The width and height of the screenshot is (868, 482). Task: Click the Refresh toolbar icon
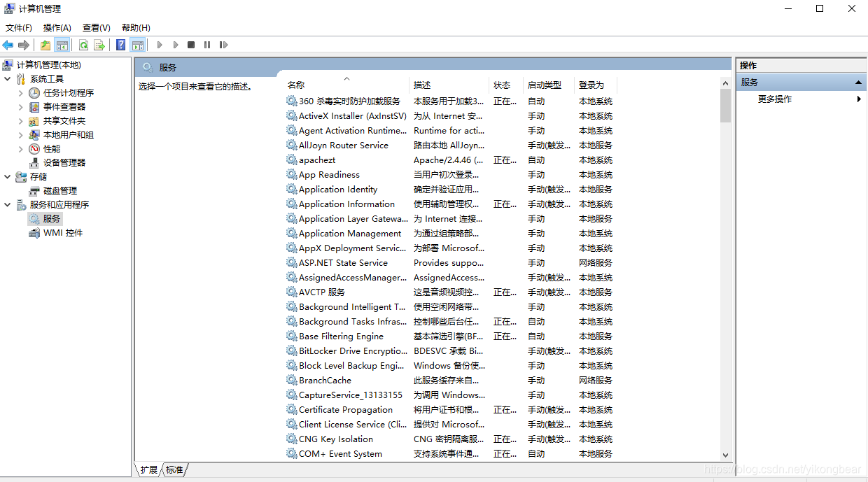83,45
